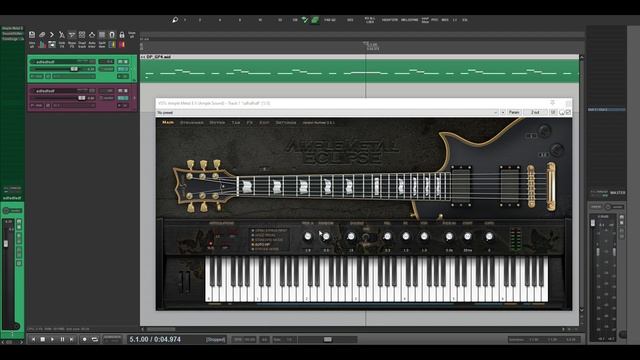This screenshot has width=640, height=360.
Task: Select the DP_GP4 MIDI item in arrange view
Action: (x=359, y=69)
